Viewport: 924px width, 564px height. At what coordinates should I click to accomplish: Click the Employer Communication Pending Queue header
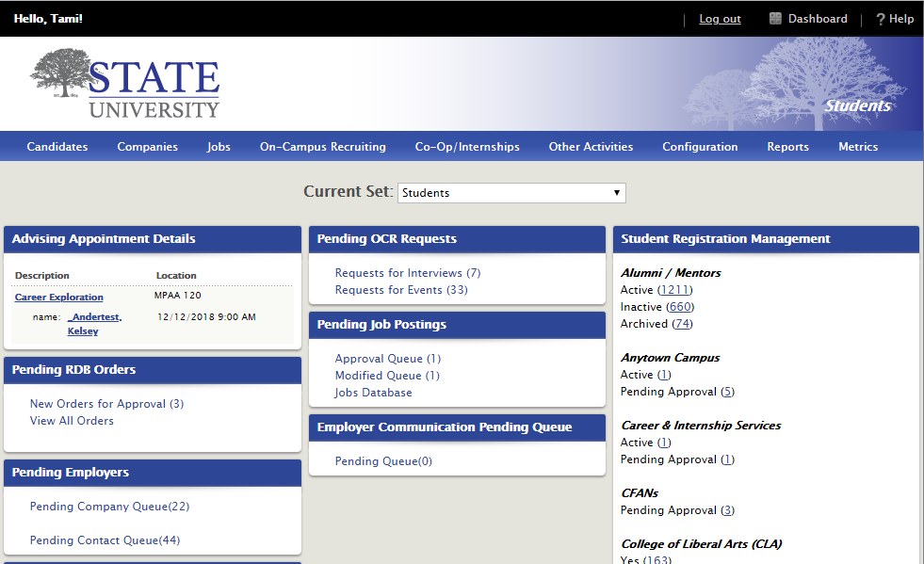click(457, 427)
